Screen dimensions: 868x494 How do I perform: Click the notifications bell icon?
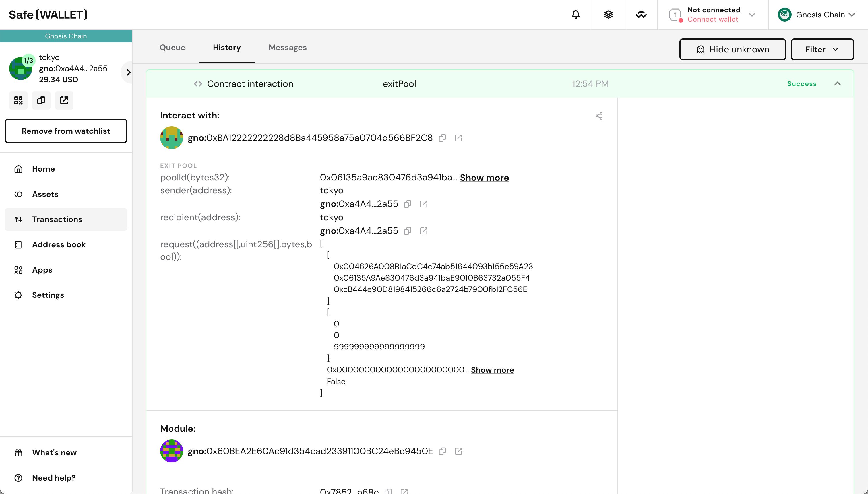click(x=576, y=14)
